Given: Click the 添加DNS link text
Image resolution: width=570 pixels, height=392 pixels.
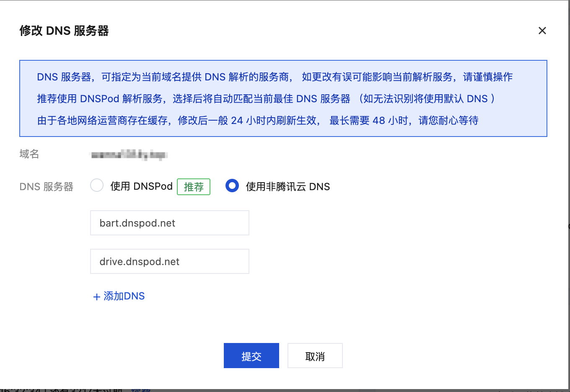Looking at the screenshot, I should click(x=124, y=296).
